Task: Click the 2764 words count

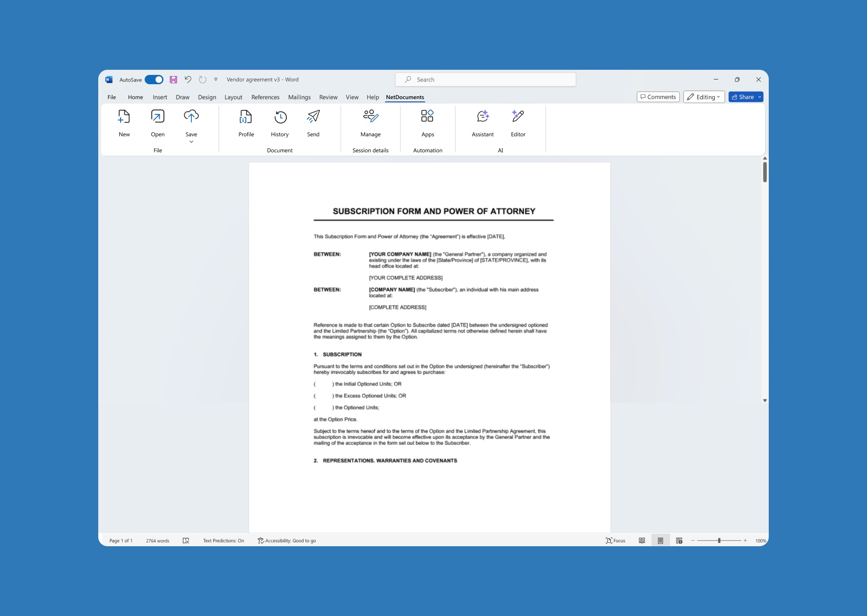Action: [x=157, y=541]
